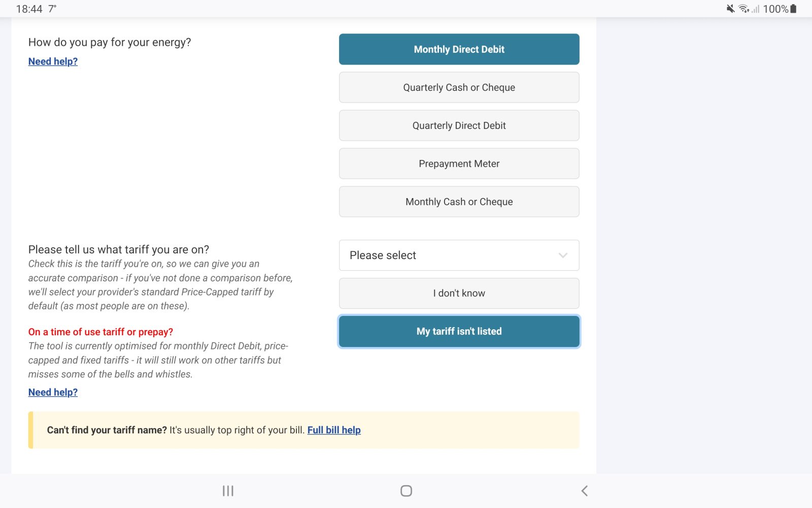Tap the Android home button icon

coord(406,491)
